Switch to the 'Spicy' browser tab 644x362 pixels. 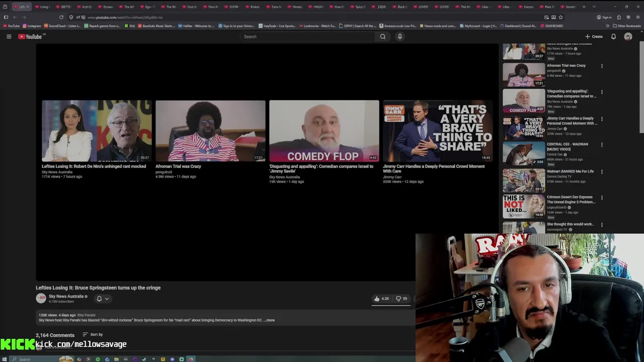coord(358,7)
